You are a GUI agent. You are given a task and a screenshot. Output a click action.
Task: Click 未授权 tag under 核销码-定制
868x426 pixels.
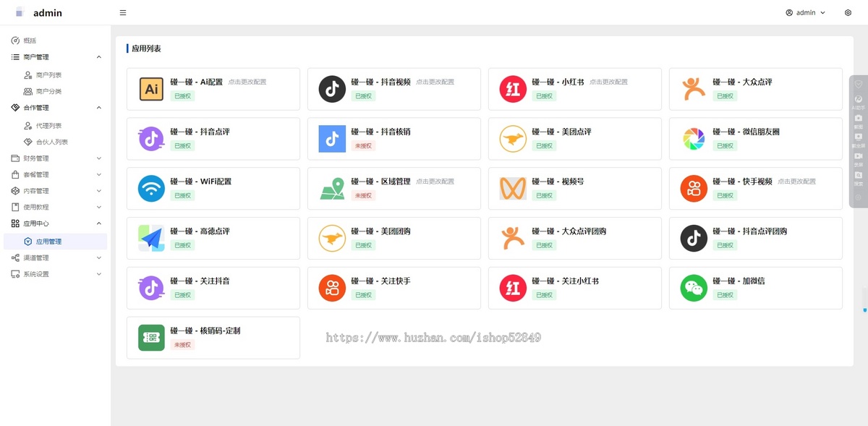pyautogui.click(x=183, y=345)
